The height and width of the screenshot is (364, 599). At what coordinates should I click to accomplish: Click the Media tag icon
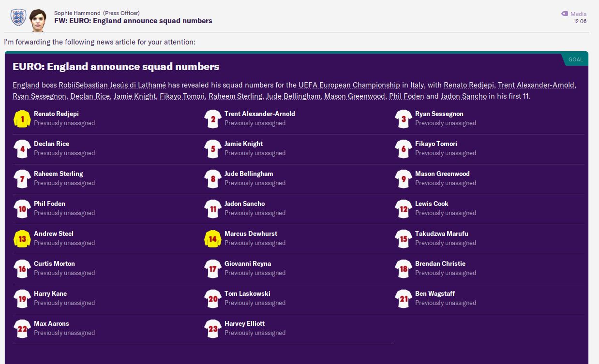coord(565,14)
